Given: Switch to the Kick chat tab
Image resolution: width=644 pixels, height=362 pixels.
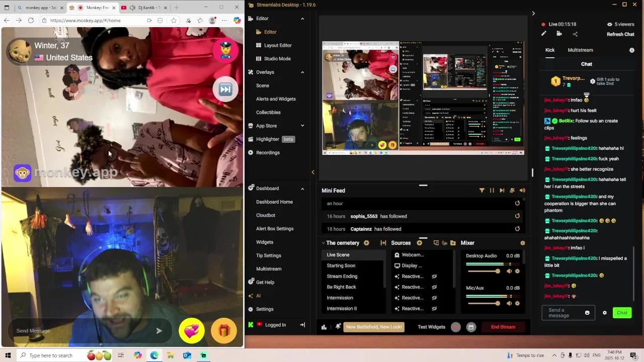Looking at the screenshot, I should click(550, 50).
